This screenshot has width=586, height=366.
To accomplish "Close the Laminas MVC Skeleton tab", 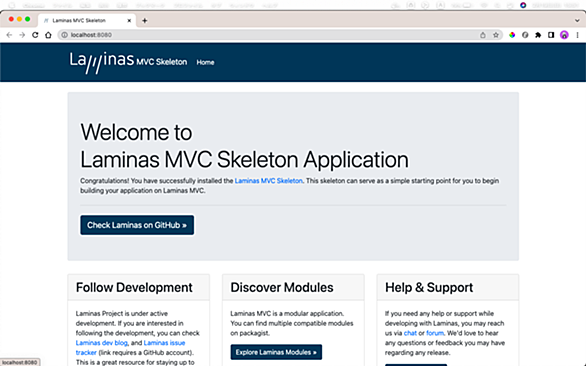I will tap(129, 21).
